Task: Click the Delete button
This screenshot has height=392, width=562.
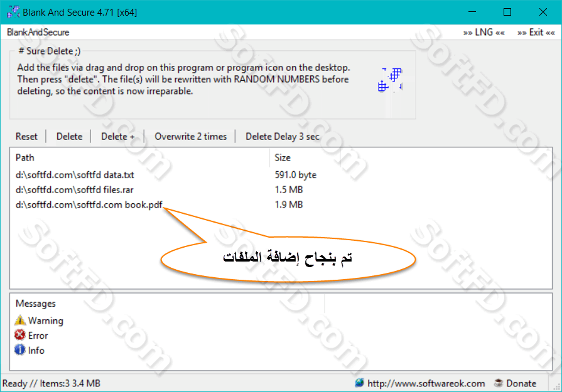Action: [70, 136]
